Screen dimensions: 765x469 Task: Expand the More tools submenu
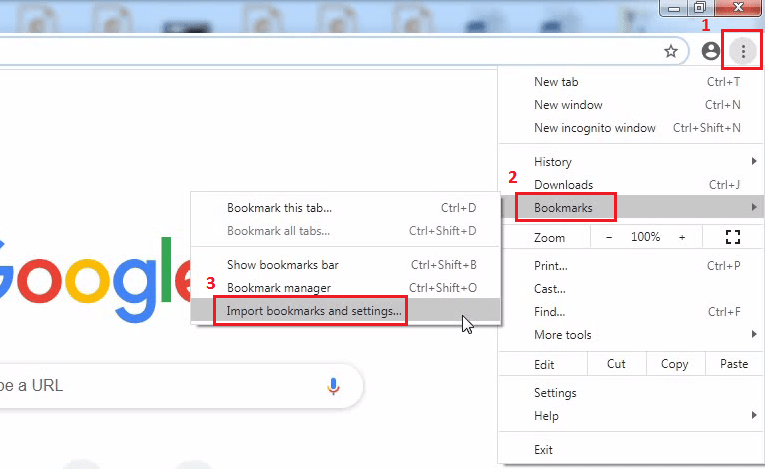[x=632, y=335]
